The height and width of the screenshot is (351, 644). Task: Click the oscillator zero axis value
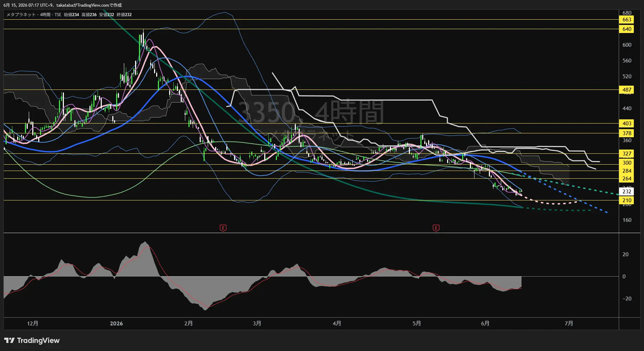point(624,277)
